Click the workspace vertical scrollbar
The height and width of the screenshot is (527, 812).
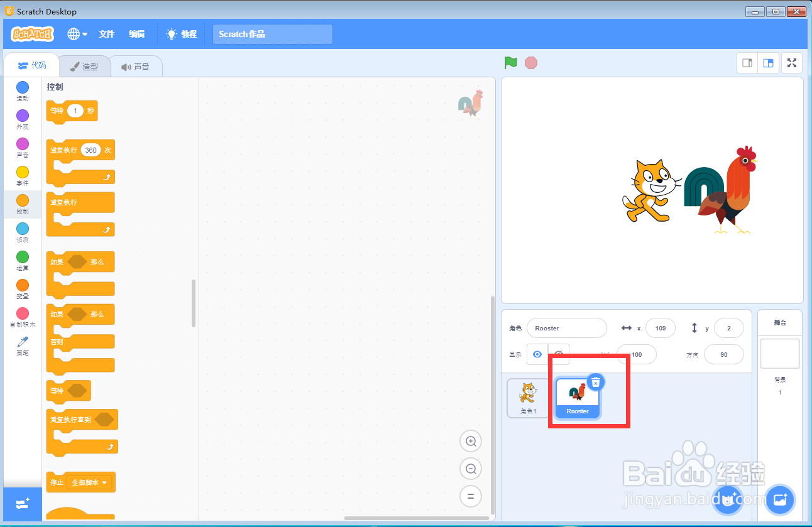[x=493, y=405]
